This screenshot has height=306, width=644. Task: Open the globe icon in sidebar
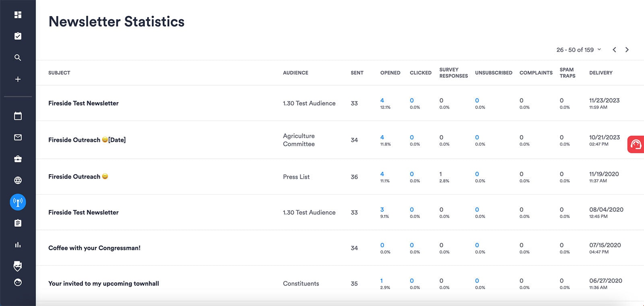coord(18,180)
